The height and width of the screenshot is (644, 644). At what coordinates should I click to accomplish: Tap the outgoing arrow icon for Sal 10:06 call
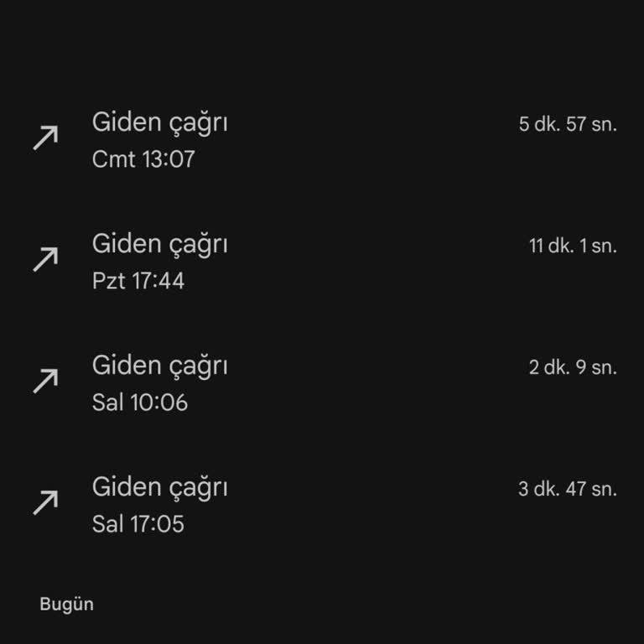coord(45,381)
